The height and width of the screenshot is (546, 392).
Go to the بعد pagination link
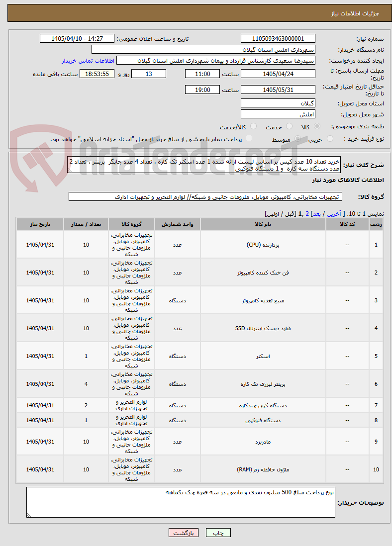tap(317, 214)
